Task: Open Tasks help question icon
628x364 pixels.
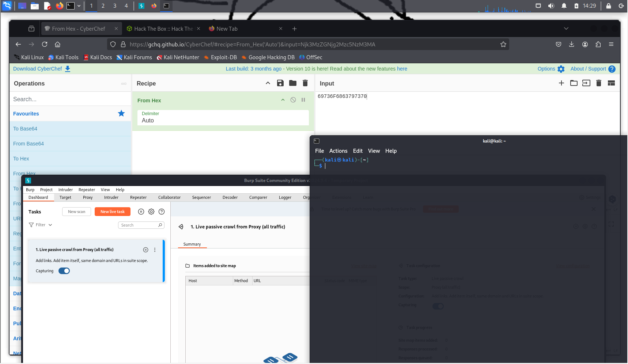Action: pos(162,212)
